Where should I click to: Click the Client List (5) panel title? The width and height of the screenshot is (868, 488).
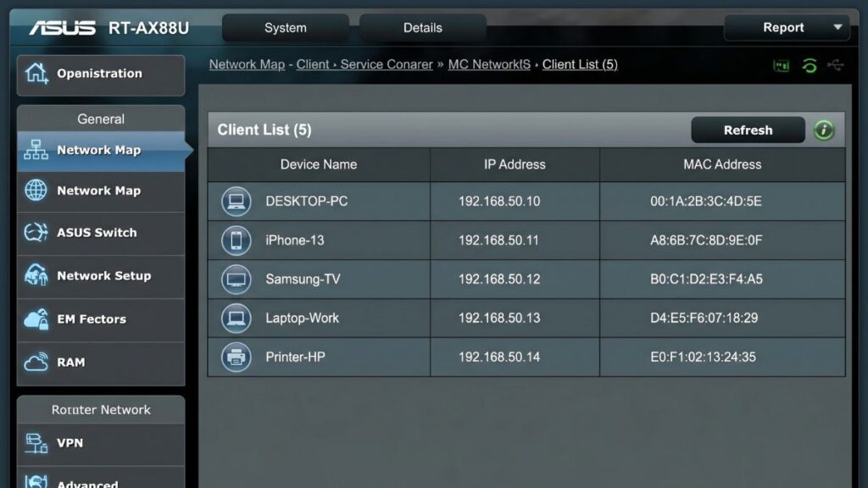point(264,130)
